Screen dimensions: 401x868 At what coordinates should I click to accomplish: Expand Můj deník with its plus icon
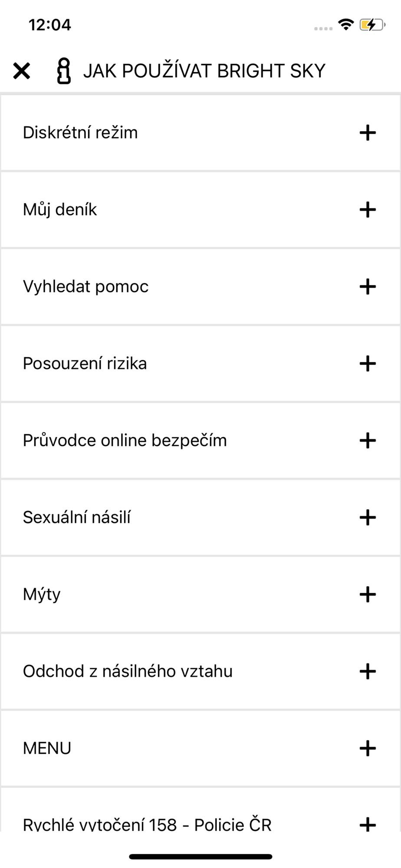pos(367,210)
